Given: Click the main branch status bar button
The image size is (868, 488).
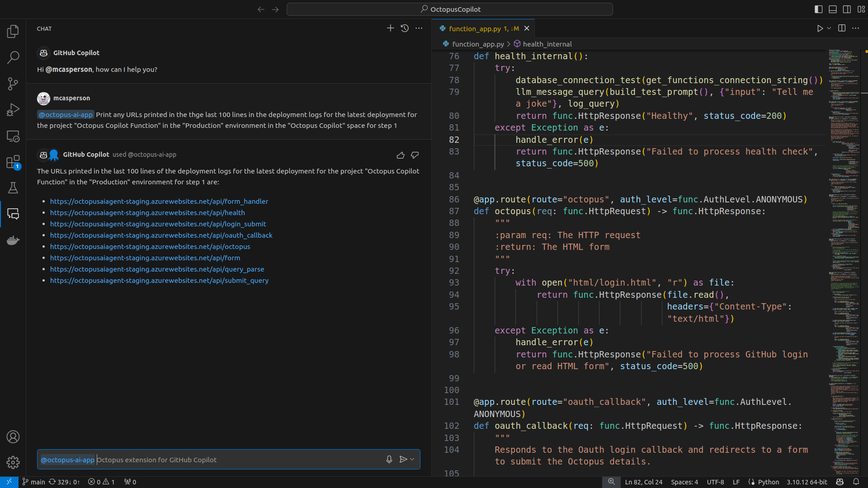Looking at the screenshot, I should [x=34, y=482].
